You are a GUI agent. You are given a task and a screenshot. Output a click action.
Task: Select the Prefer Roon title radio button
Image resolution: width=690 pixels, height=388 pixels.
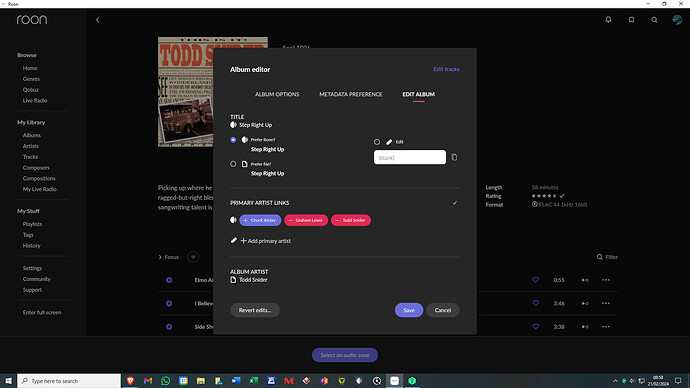pos(233,139)
